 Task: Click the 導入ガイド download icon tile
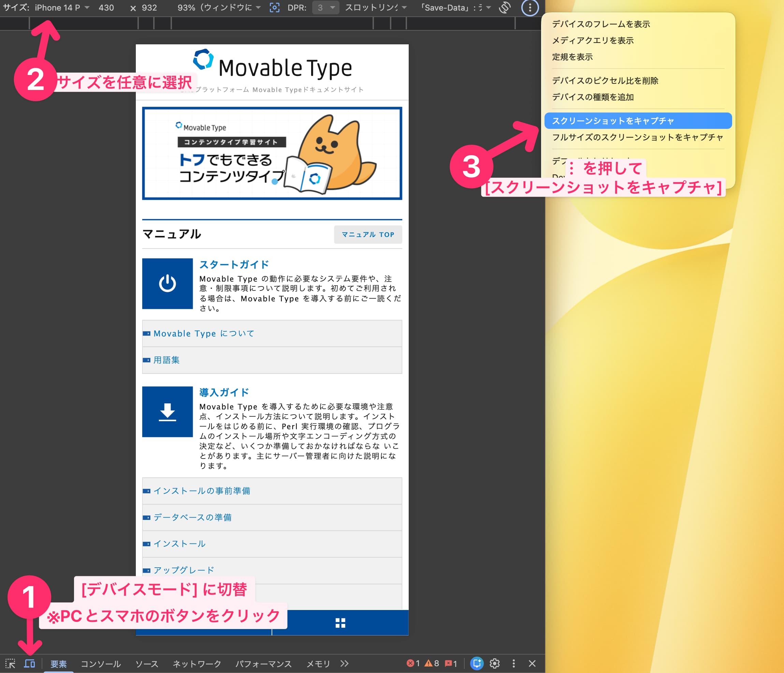[167, 412]
